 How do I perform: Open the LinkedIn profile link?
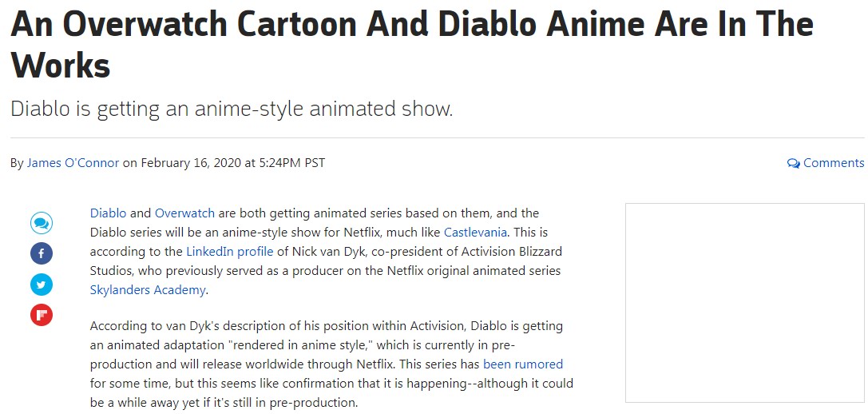[x=230, y=252]
